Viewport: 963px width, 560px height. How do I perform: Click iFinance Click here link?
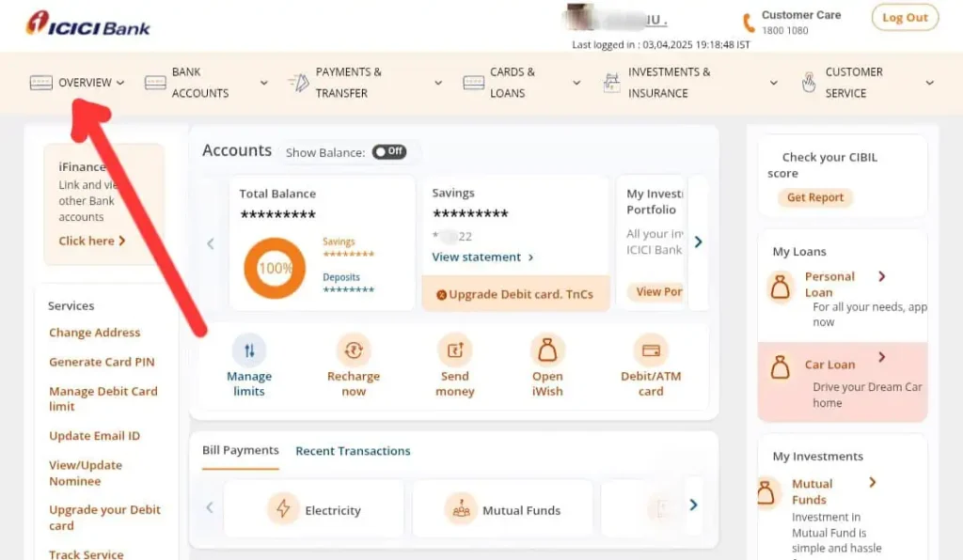[x=92, y=241]
